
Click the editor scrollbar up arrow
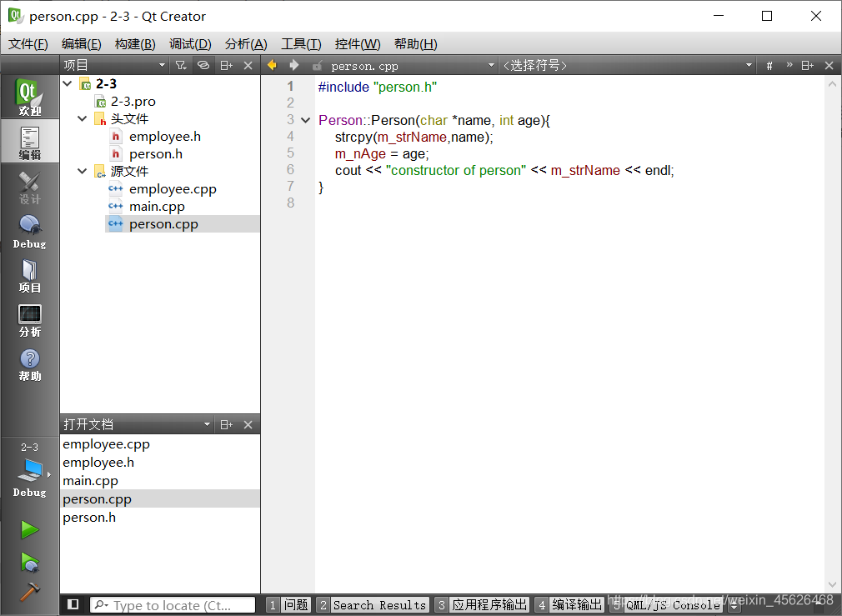(x=832, y=84)
